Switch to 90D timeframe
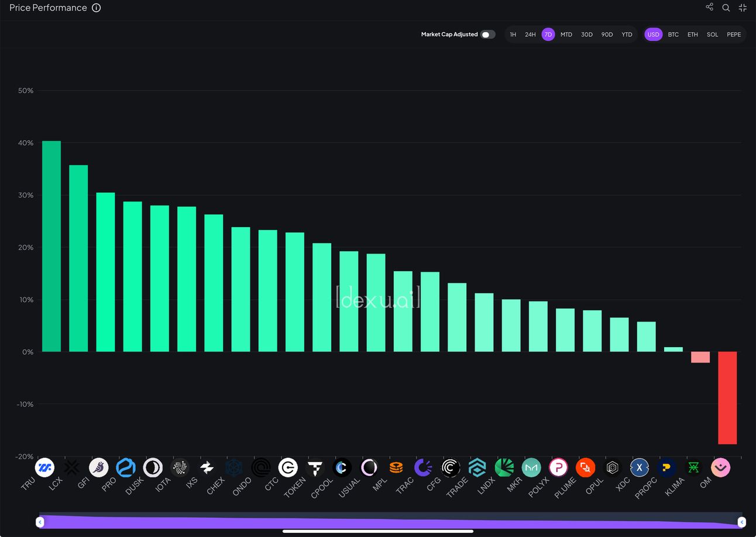Image resolution: width=756 pixels, height=537 pixels. [x=607, y=35]
